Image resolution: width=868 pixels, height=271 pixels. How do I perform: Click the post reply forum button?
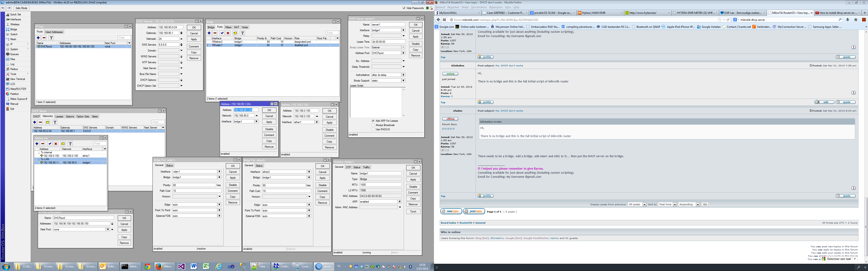pyautogui.click(x=474, y=211)
